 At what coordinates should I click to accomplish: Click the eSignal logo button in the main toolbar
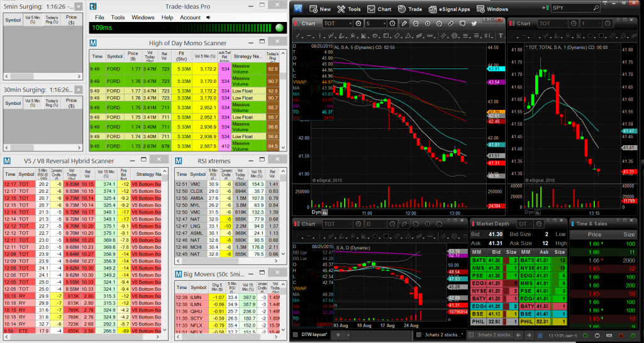[x=298, y=9]
